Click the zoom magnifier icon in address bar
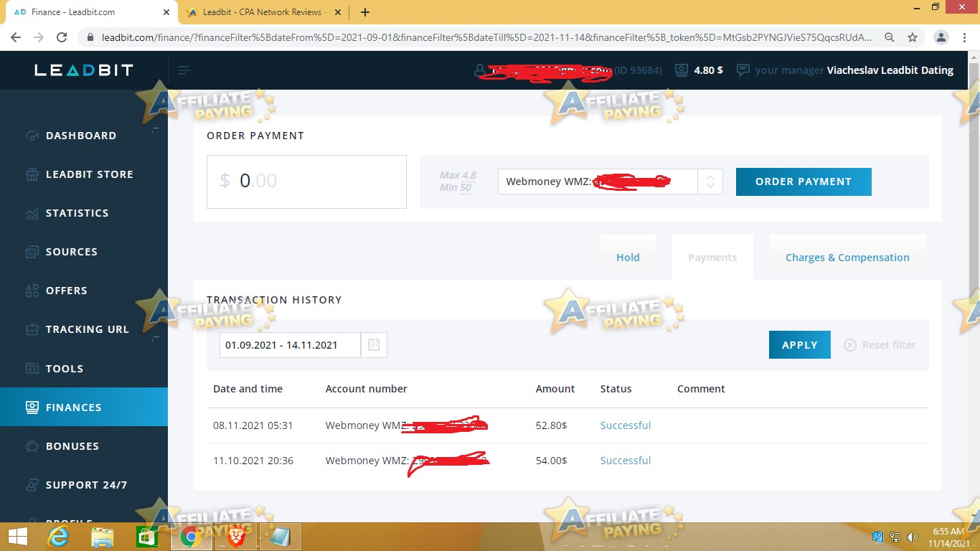 click(x=890, y=37)
